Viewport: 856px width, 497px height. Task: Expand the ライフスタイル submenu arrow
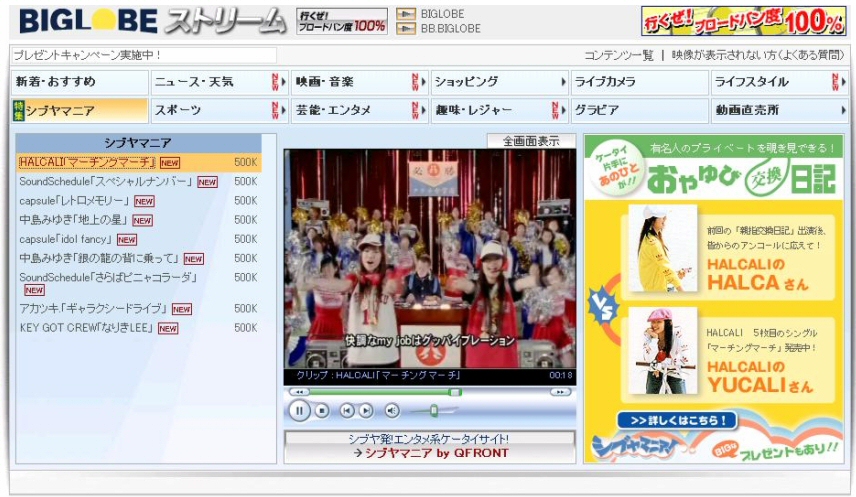click(x=843, y=82)
